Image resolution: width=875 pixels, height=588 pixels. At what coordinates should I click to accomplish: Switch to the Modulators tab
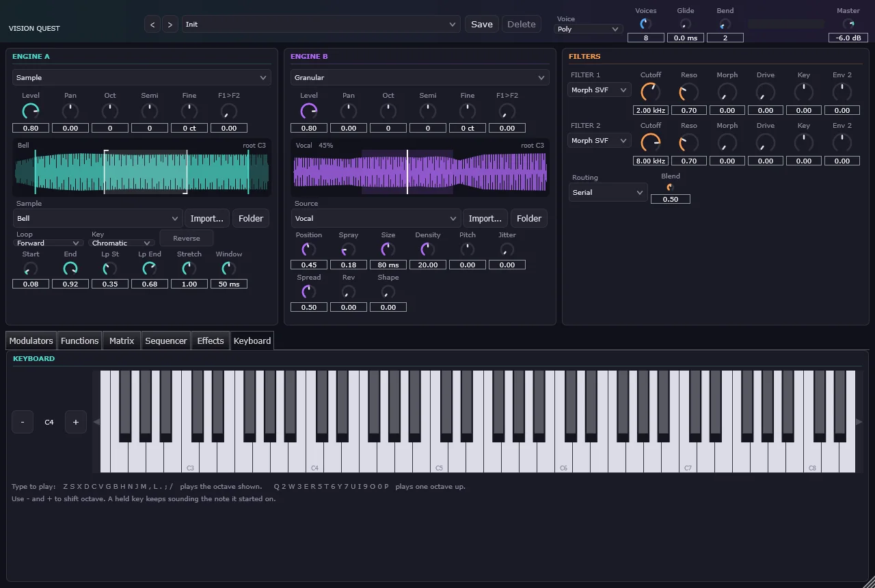coord(31,340)
